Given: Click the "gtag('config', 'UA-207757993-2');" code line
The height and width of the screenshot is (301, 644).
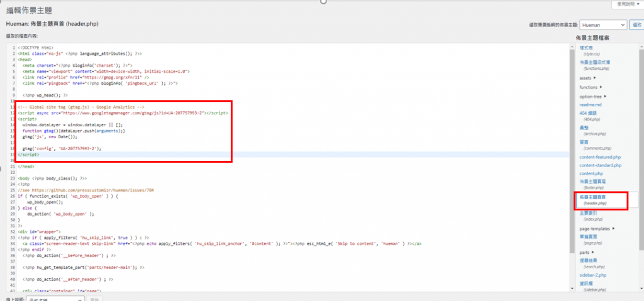Looking at the screenshot, I should click(x=62, y=148).
